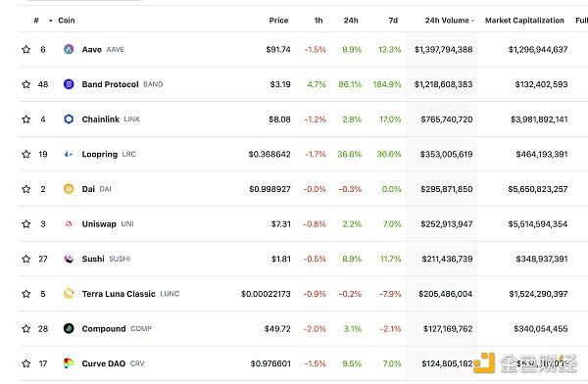
Task: Sort table by 7d column
Action: [x=393, y=21]
